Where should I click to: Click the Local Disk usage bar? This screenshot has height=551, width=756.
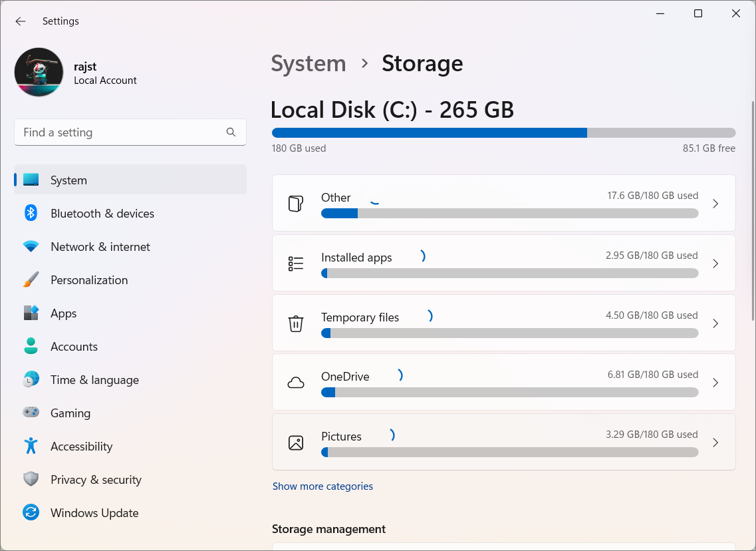pos(503,132)
